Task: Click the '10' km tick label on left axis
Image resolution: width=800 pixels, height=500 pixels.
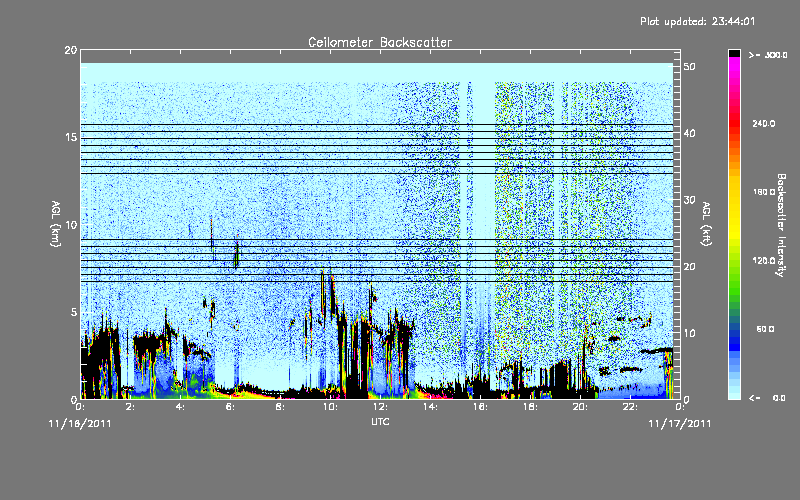Action: tap(71, 224)
